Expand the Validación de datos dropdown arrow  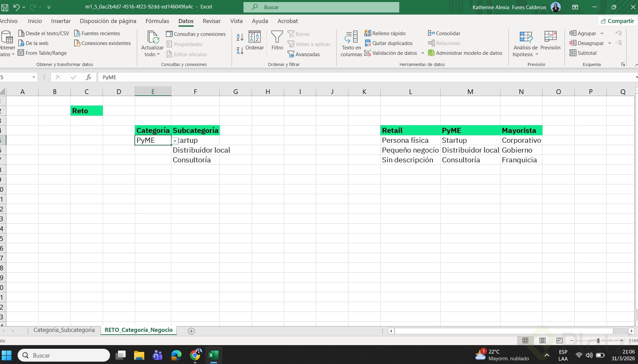point(423,53)
